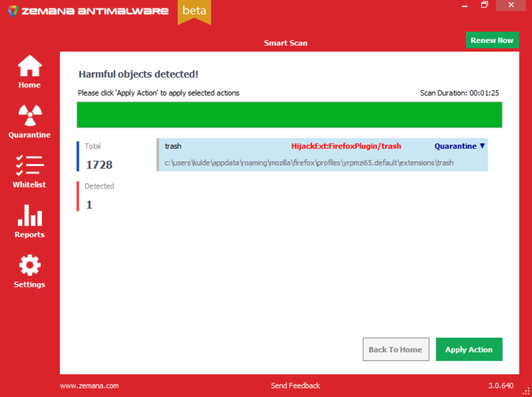Click the Whitelist label in sidebar
The width and height of the screenshot is (532, 397).
click(x=29, y=185)
